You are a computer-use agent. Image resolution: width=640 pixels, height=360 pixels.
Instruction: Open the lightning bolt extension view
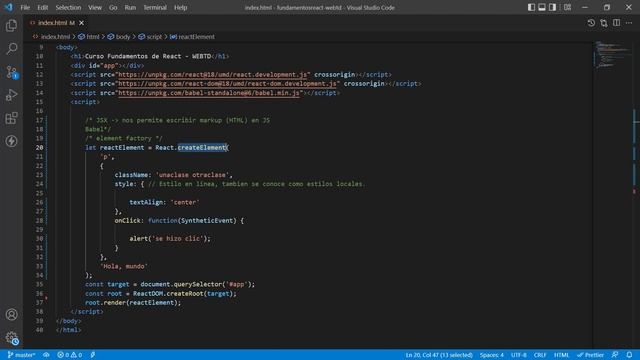[x=11, y=141]
